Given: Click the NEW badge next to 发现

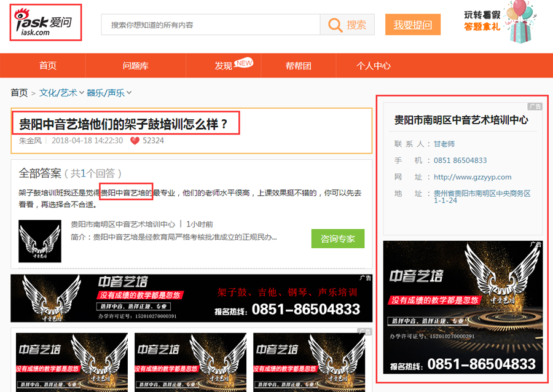Looking at the screenshot, I should click(244, 63).
